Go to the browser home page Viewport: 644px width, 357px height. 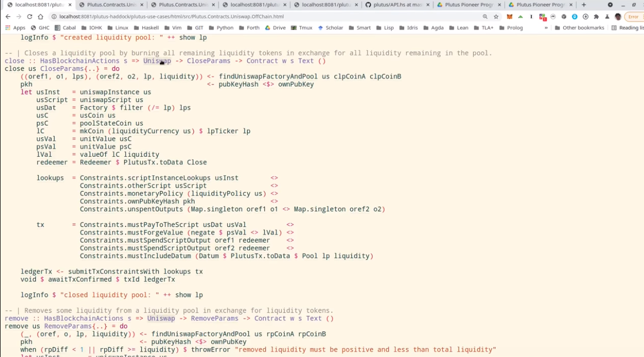pyautogui.click(x=41, y=17)
